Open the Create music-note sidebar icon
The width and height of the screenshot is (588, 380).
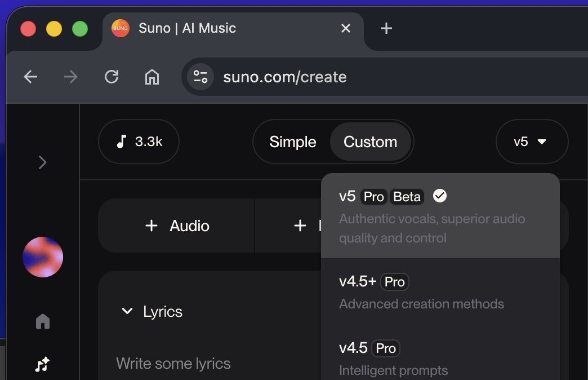43,365
